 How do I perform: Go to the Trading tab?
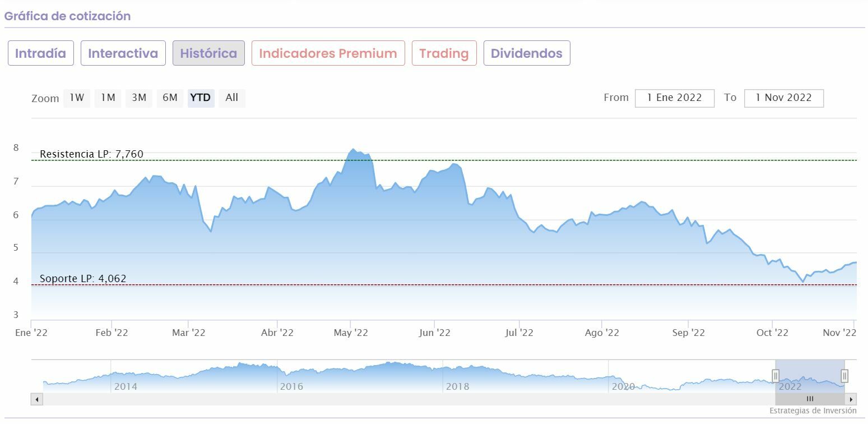[444, 53]
